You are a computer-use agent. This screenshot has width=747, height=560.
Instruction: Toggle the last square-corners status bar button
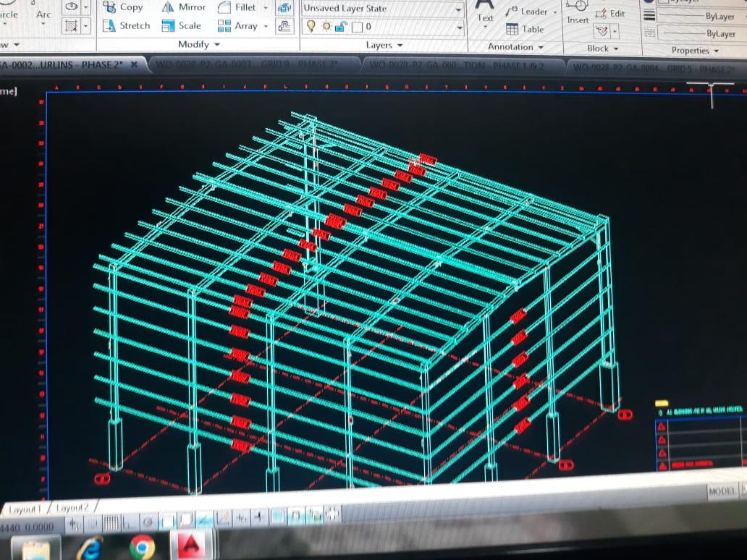pos(332,514)
